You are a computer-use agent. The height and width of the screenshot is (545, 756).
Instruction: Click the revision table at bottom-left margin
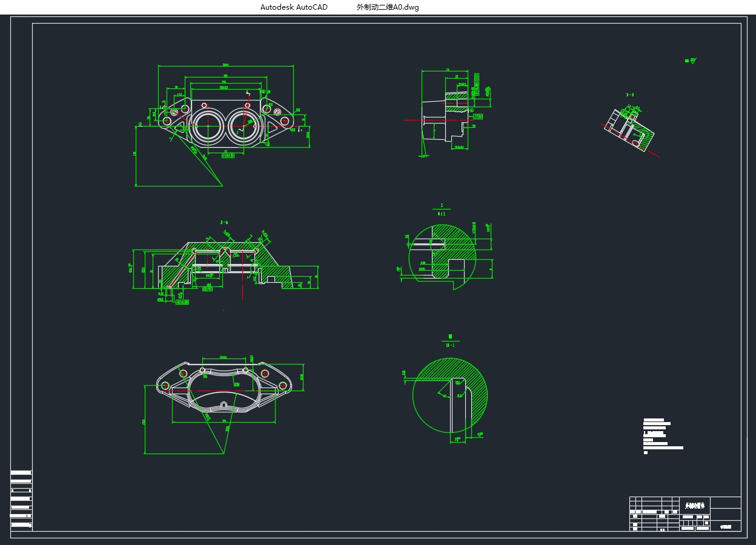tap(21, 500)
